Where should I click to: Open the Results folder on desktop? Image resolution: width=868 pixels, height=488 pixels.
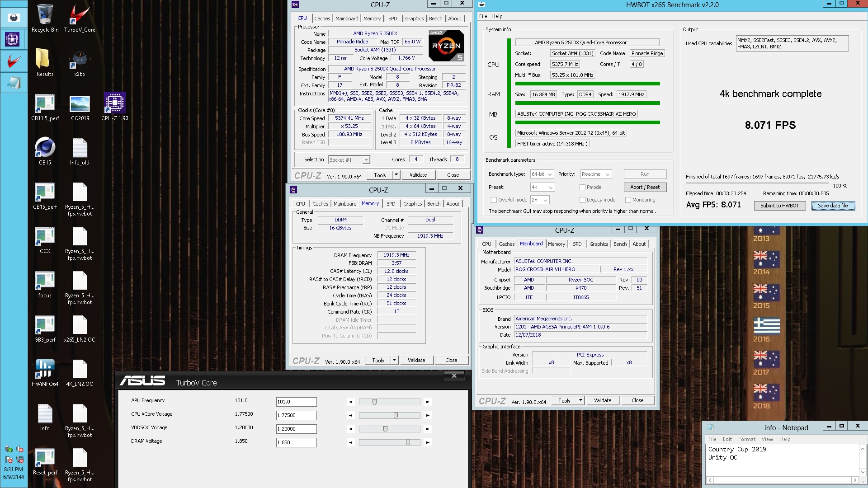pos(45,62)
